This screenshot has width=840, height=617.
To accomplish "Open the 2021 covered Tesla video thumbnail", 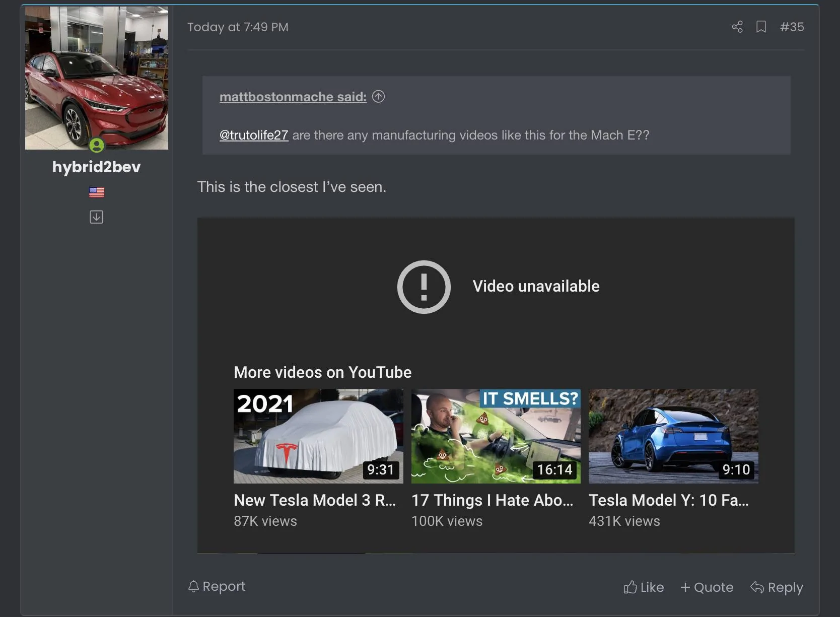I will (x=318, y=436).
